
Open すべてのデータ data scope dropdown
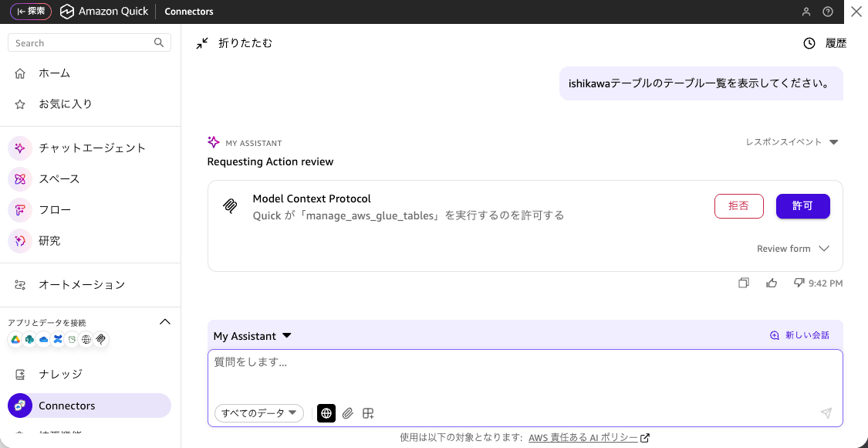[x=259, y=413]
